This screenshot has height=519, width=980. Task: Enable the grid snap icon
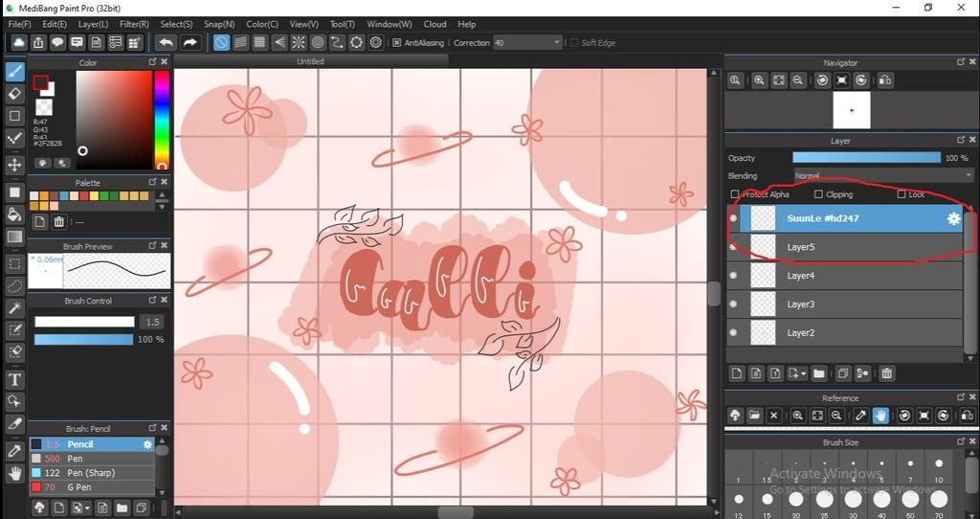[x=259, y=42]
